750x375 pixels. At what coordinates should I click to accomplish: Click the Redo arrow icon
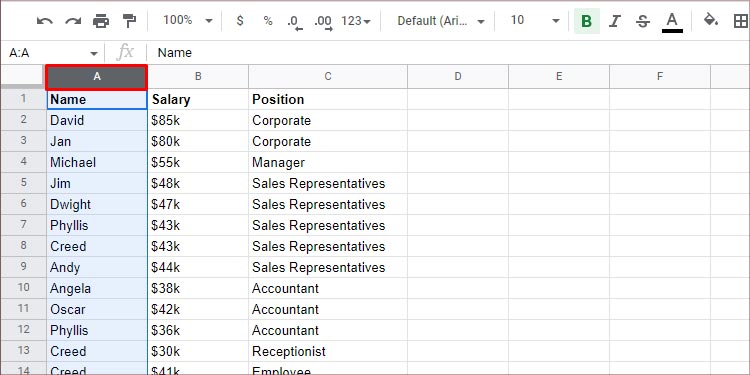coord(73,21)
